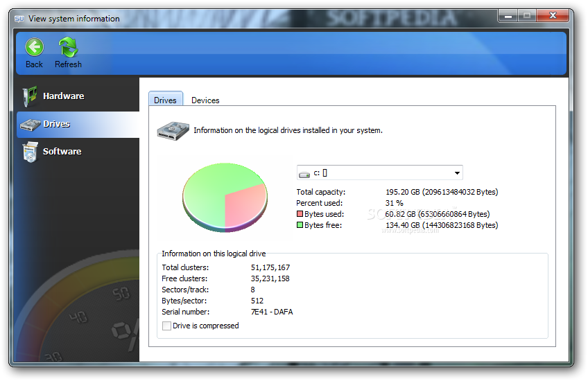This screenshot has height=381, width=588.
Task: Minimize the View system information window
Action: [x=508, y=16]
